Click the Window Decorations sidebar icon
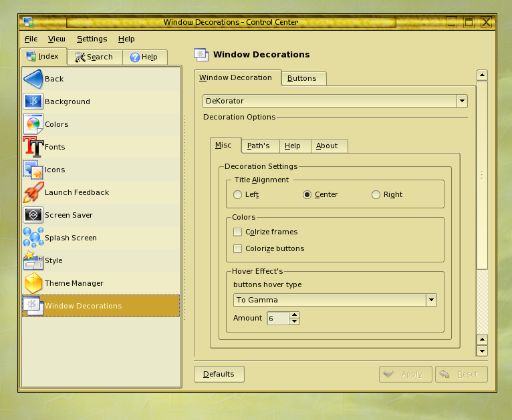 (33, 306)
